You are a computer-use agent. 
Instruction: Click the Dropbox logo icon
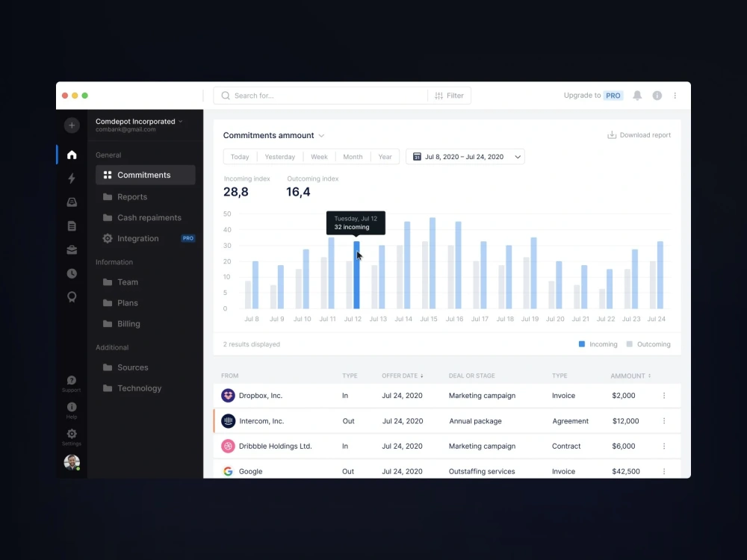tap(228, 395)
